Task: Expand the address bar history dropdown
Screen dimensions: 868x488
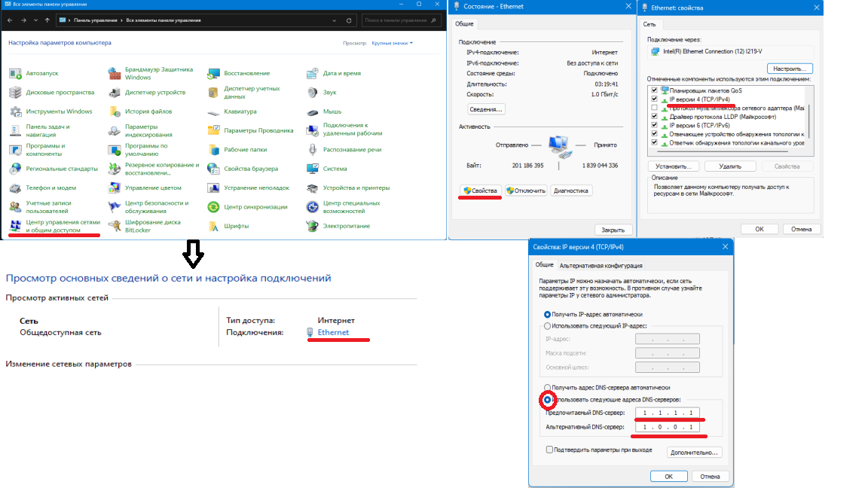Action: 335,20
